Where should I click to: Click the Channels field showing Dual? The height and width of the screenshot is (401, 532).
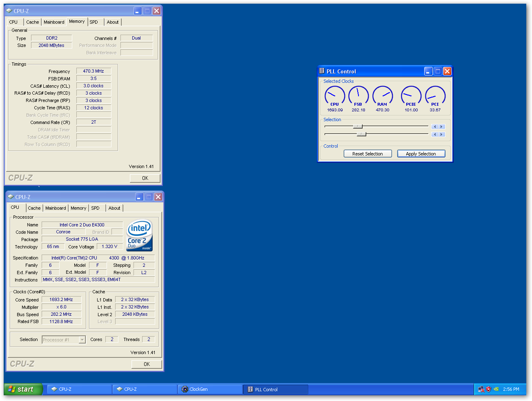coord(136,38)
